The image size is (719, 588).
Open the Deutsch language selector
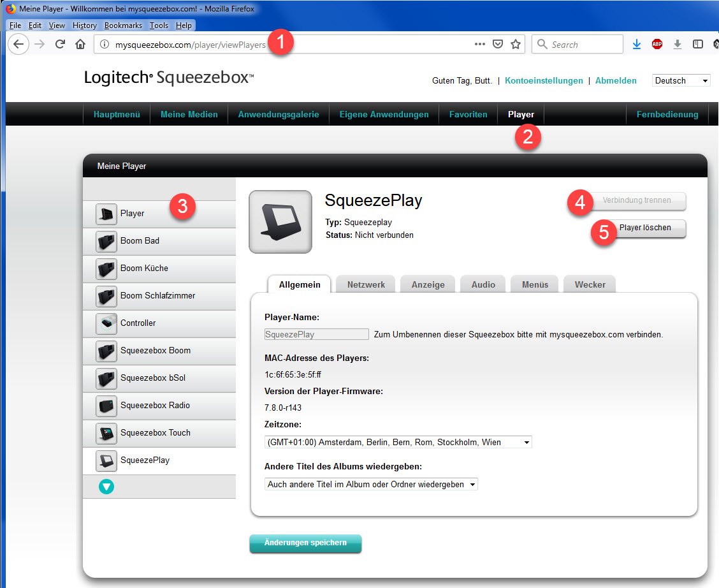tap(681, 81)
